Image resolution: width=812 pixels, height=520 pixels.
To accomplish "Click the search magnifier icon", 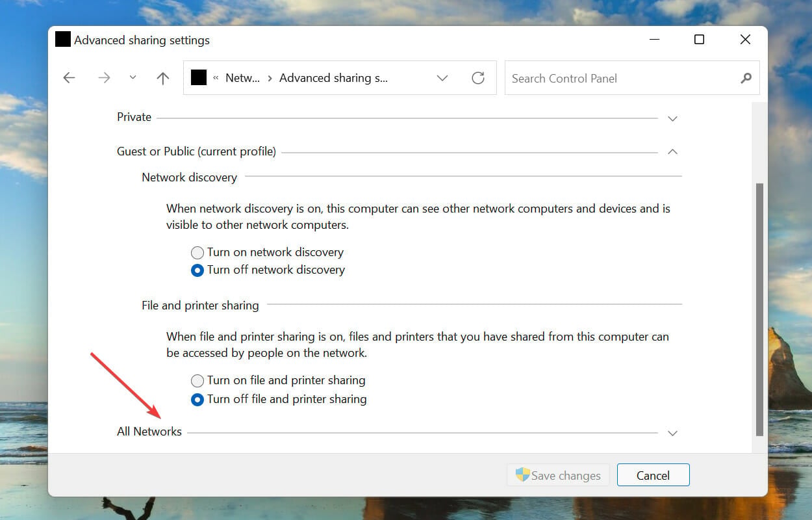I will (x=746, y=78).
